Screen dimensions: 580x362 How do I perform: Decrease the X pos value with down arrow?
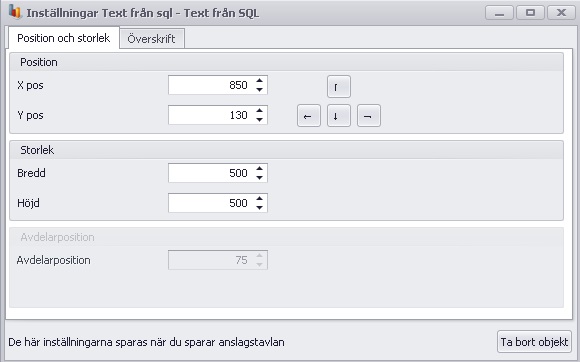(x=259, y=89)
